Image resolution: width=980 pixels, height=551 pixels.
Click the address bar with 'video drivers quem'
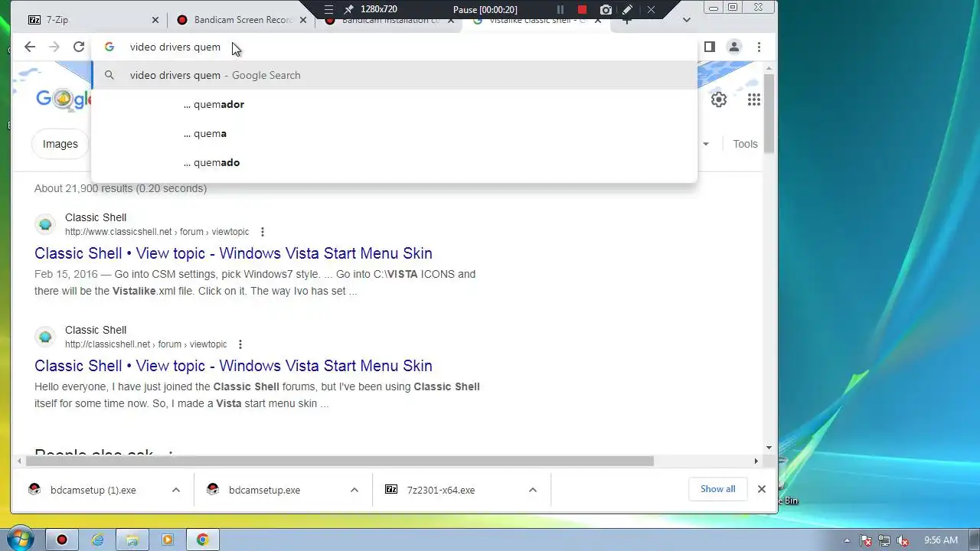[x=394, y=47]
